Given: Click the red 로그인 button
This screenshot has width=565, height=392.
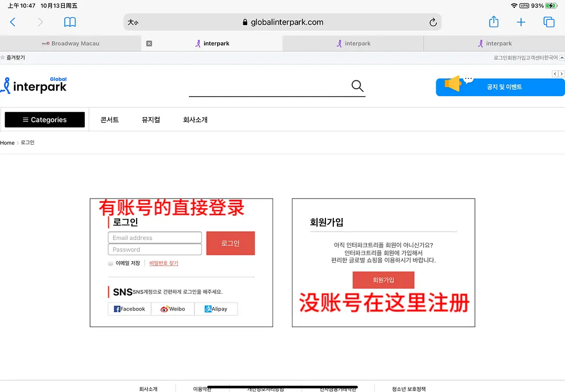Looking at the screenshot, I should pos(231,244).
